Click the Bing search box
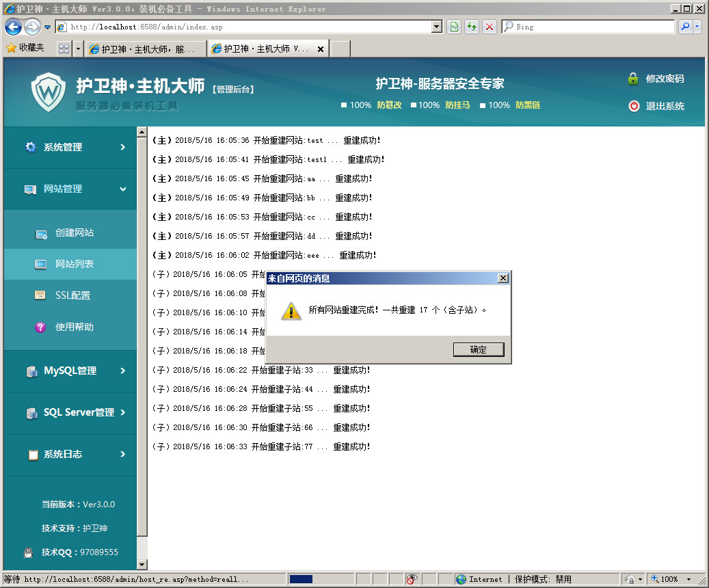The height and width of the screenshot is (588, 709). (x=588, y=27)
